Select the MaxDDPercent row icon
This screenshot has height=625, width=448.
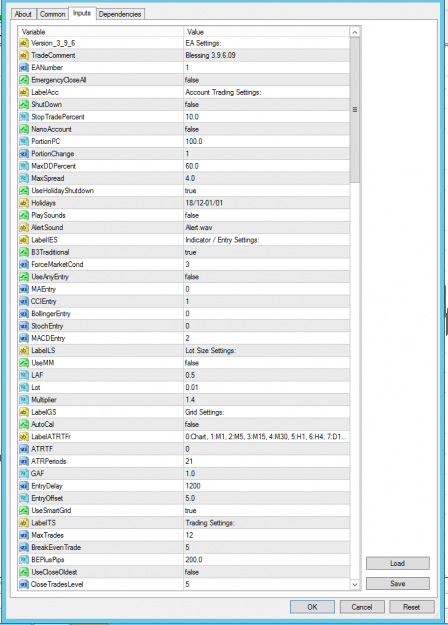pos(24,166)
